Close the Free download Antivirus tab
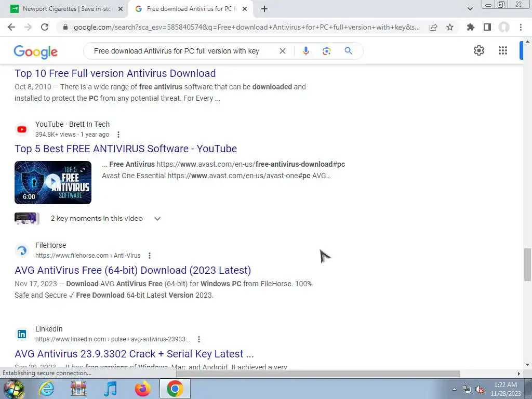The width and height of the screenshot is (532, 399). 244,9
